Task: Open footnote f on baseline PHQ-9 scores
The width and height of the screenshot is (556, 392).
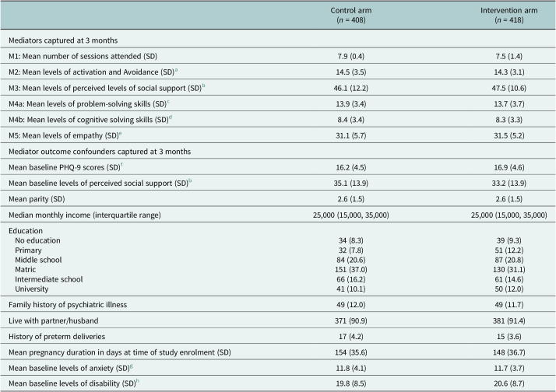Action: (121, 165)
